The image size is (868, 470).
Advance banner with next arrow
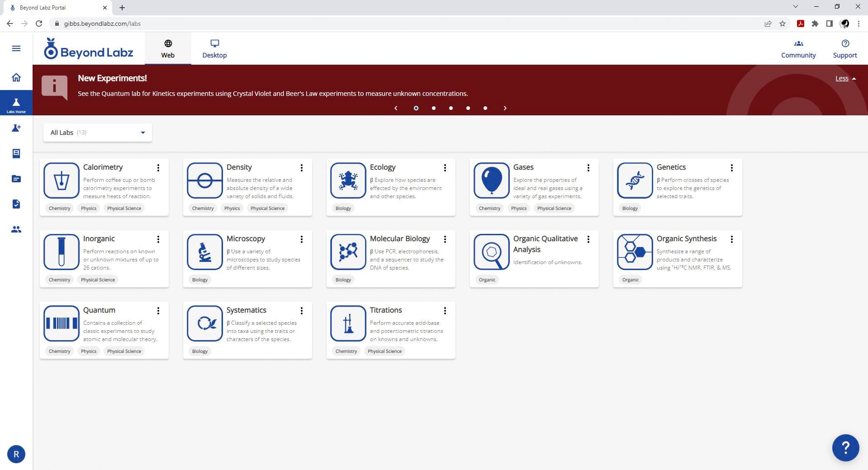pos(505,108)
